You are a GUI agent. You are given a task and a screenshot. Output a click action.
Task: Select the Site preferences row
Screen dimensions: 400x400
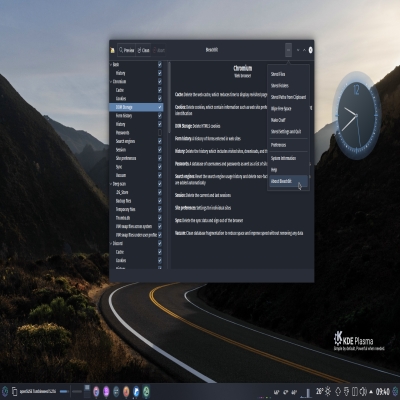[x=136, y=158]
